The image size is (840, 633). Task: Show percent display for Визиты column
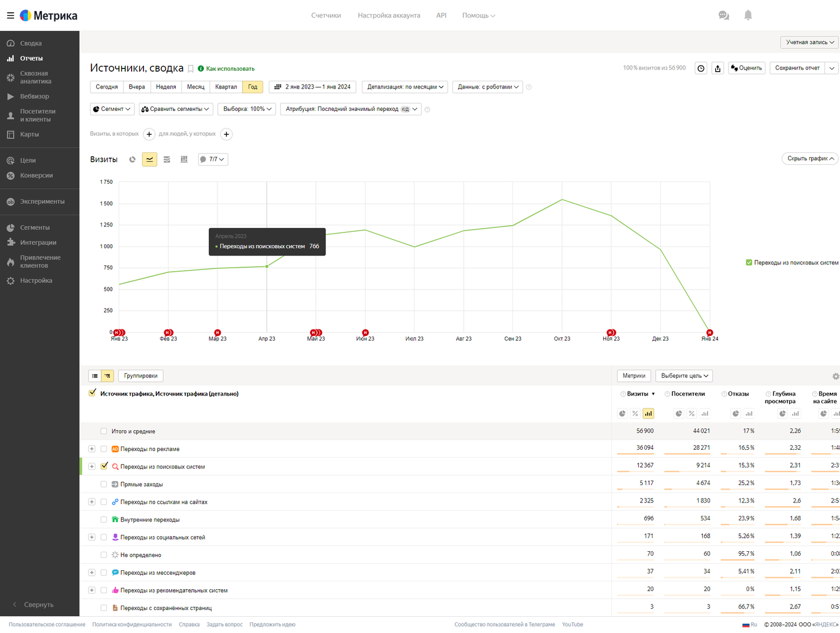[635, 413]
